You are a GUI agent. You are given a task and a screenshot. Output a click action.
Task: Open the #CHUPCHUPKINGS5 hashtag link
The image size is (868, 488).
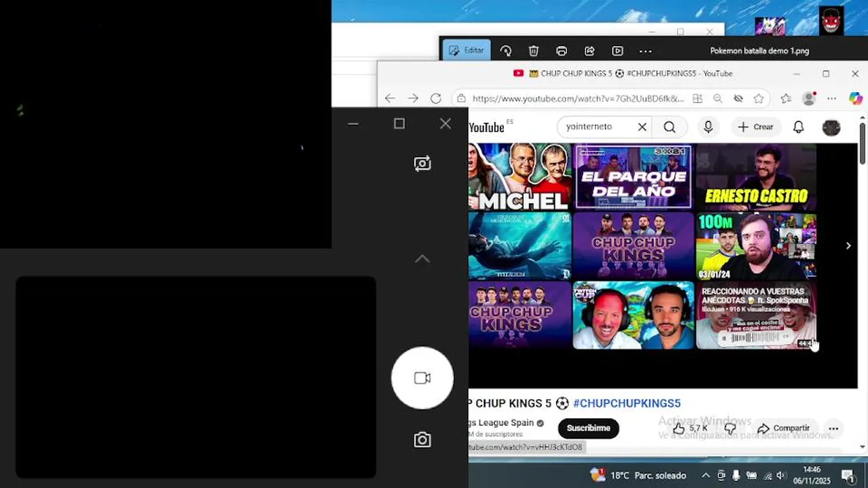point(627,403)
